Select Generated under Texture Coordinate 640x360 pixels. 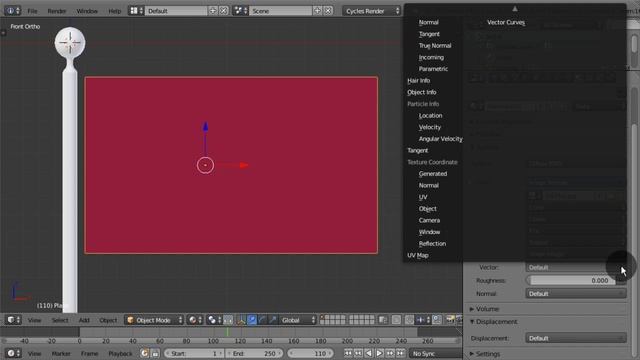(433, 174)
